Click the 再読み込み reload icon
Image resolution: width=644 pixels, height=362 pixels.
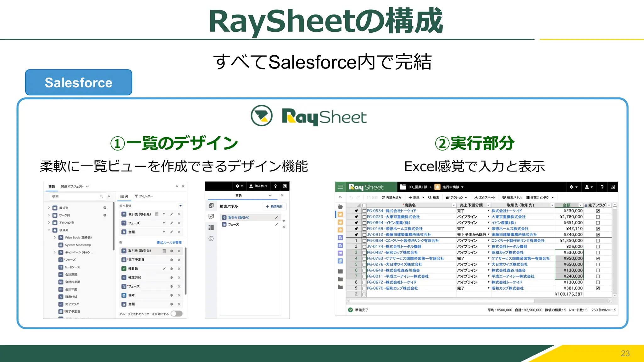click(383, 198)
